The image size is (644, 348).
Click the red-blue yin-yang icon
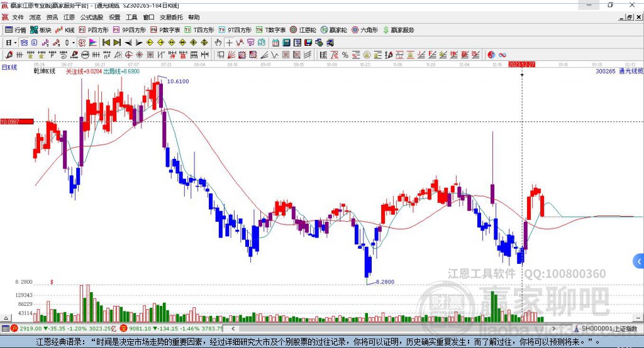click(x=491, y=55)
